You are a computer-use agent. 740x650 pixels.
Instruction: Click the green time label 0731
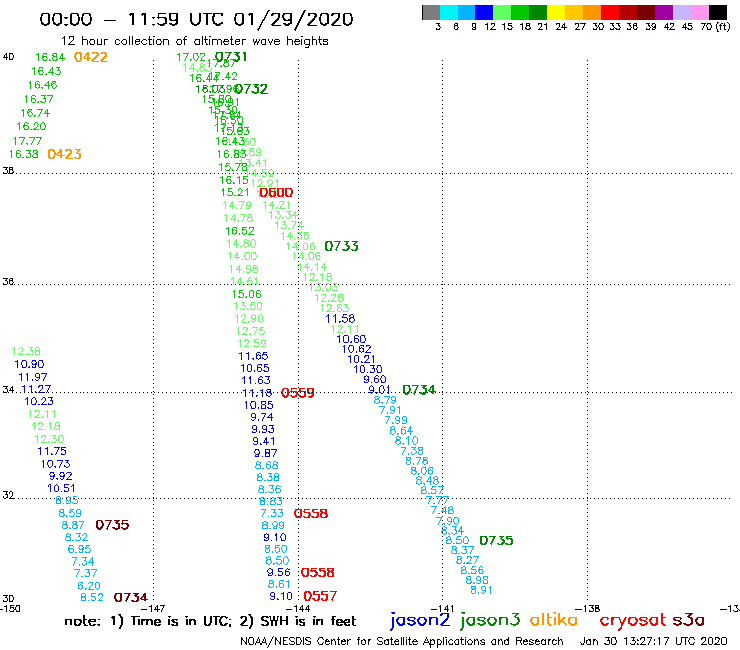[231, 57]
